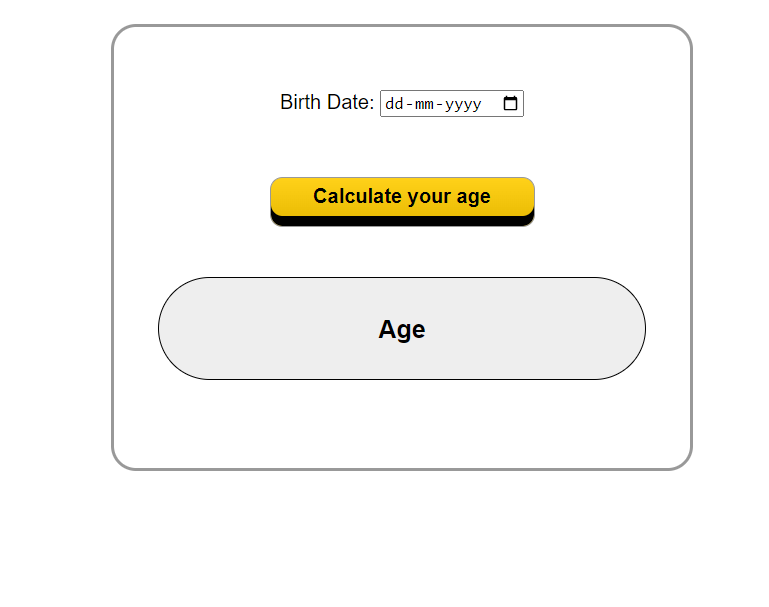This screenshot has height=607, width=769.
Task: Open the calendar picker icon
Action: click(510, 103)
